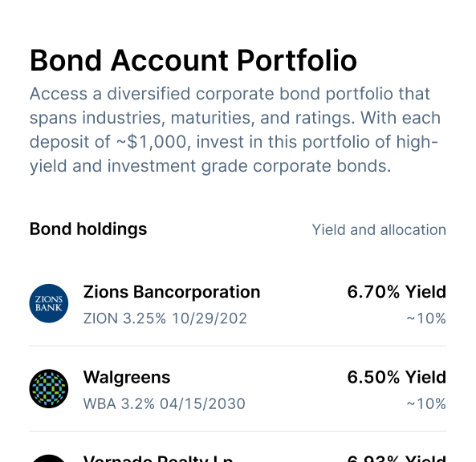Viewport: 476px width, 462px height.
Task: Click the partially visible Vornado logo
Action: pos(49,458)
